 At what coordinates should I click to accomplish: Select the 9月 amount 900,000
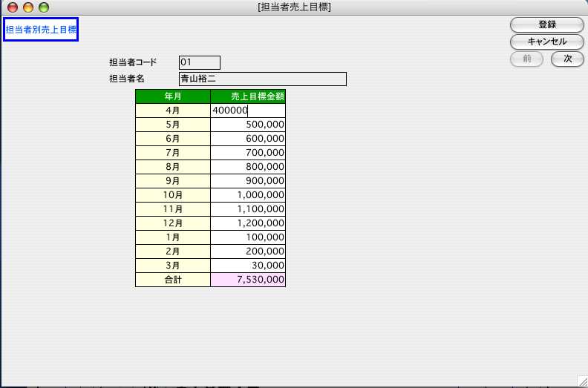248,181
